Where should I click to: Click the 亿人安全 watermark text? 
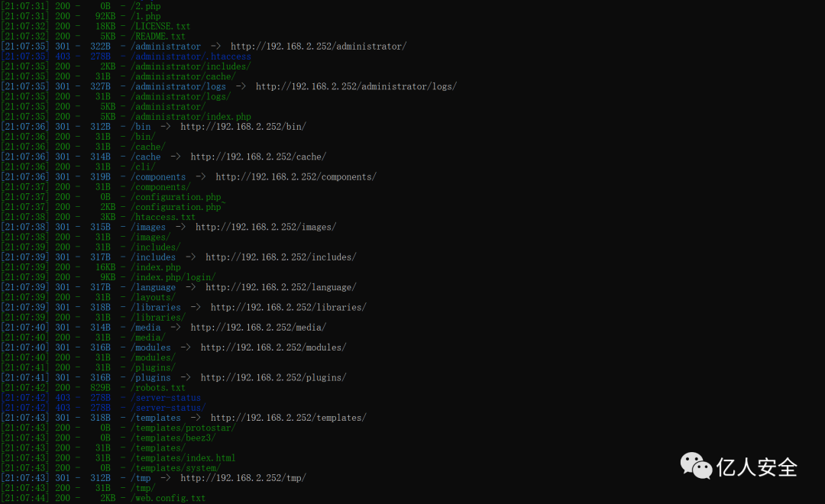coord(756,467)
